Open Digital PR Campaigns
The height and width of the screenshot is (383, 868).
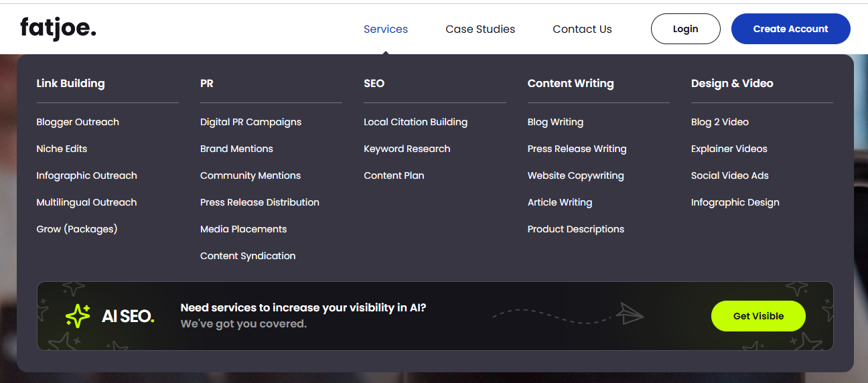[x=250, y=122]
